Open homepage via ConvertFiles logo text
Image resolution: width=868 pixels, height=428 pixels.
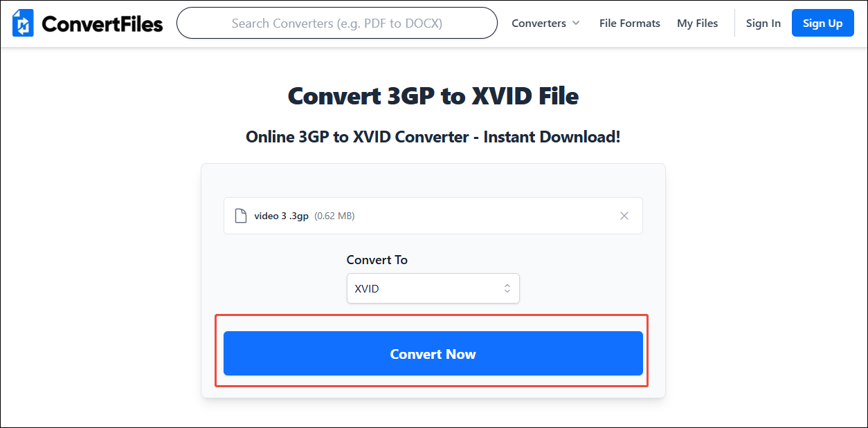coord(102,24)
